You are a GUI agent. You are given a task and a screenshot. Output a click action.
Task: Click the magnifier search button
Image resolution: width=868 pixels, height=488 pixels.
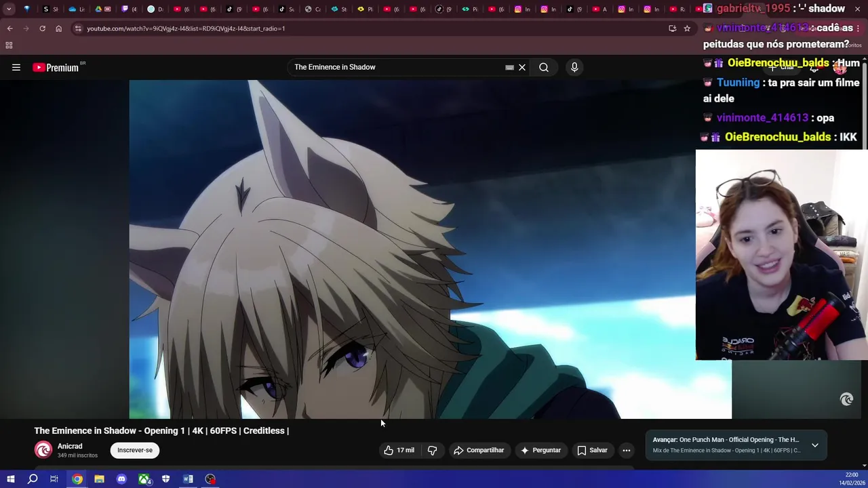544,67
